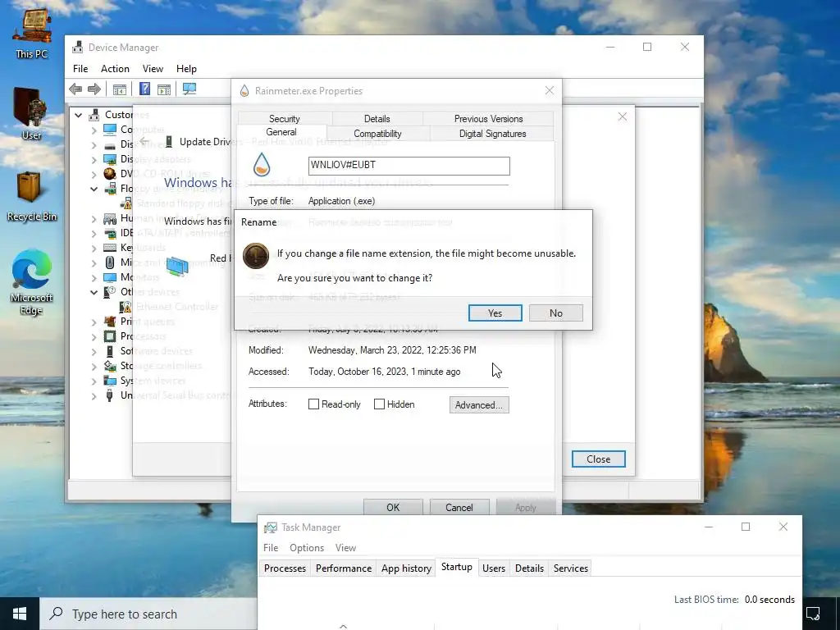This screenshot has width=840, height=630.
Task: Collapse the root computer node in Device Manager
Action: coord(79,115)
